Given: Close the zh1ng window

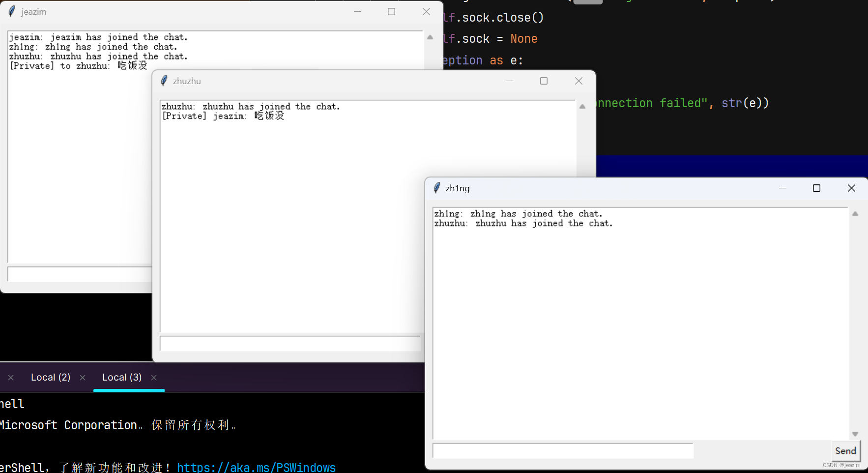Looking at the screenshot, I should pos(851,188).
